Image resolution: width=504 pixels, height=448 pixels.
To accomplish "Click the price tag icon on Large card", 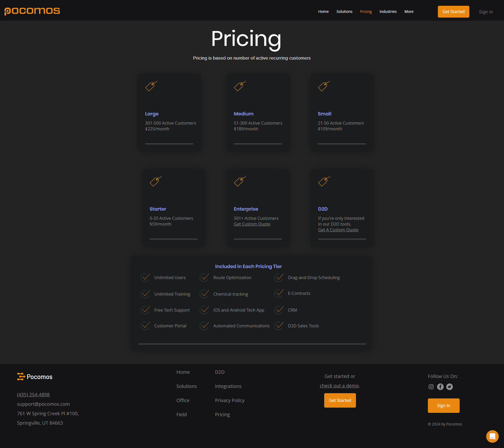I will pyautogui.click(x=151, y=86).
